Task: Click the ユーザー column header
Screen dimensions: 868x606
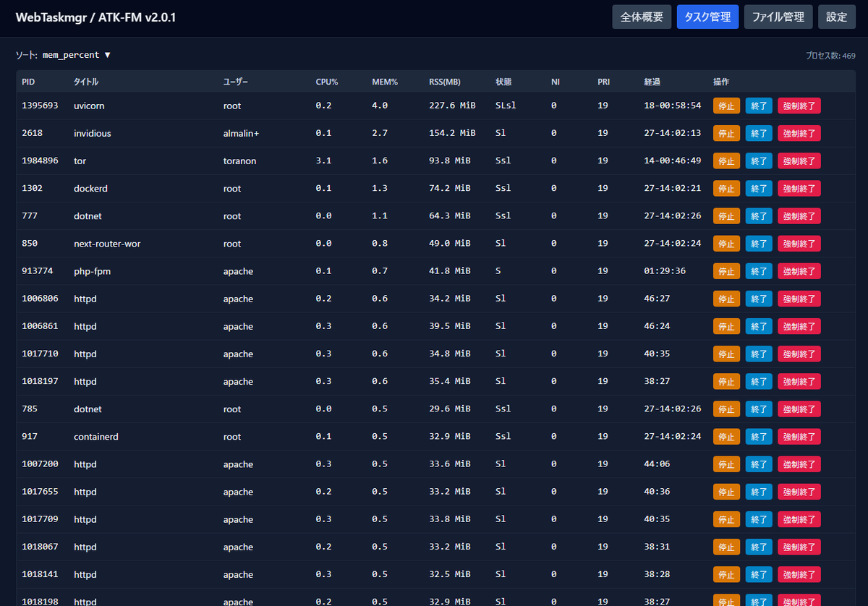Action: click(236, 82)
